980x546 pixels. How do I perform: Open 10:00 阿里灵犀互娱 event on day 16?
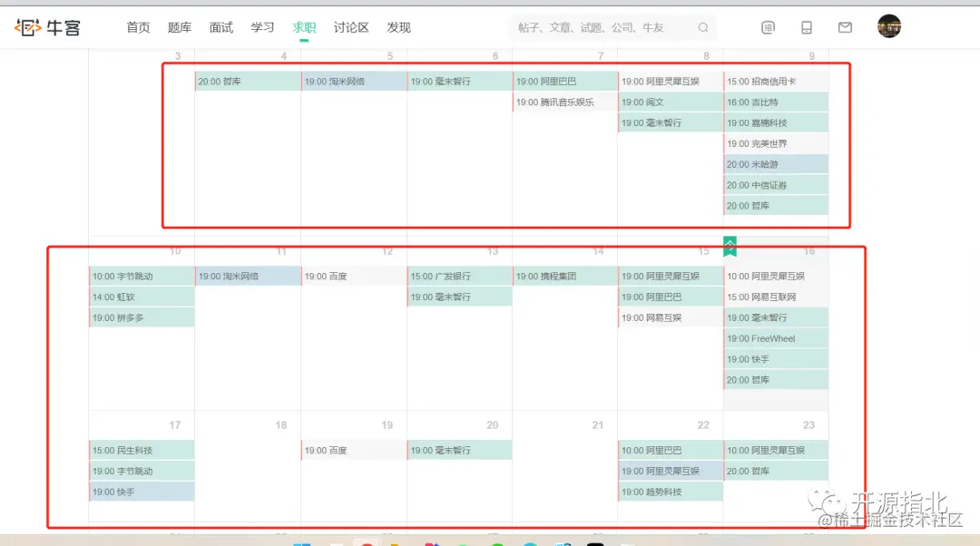point(776,276)
